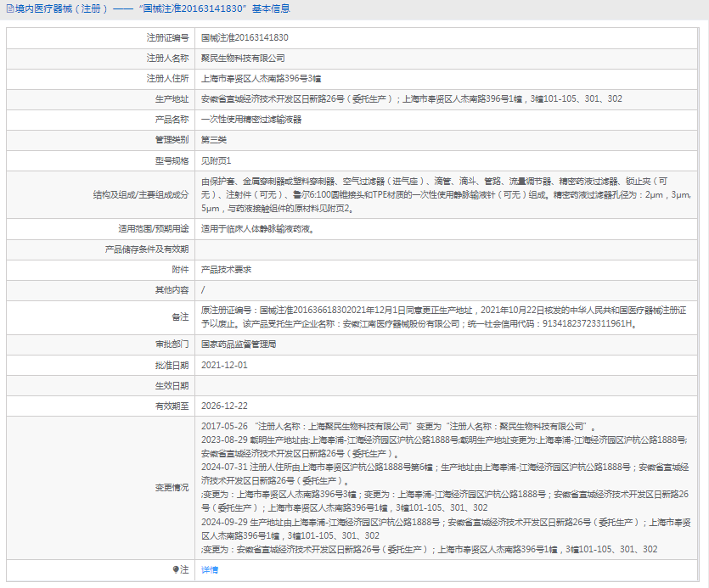
Task: Click the 产品名称 row label
Action: tap(172, 120)
